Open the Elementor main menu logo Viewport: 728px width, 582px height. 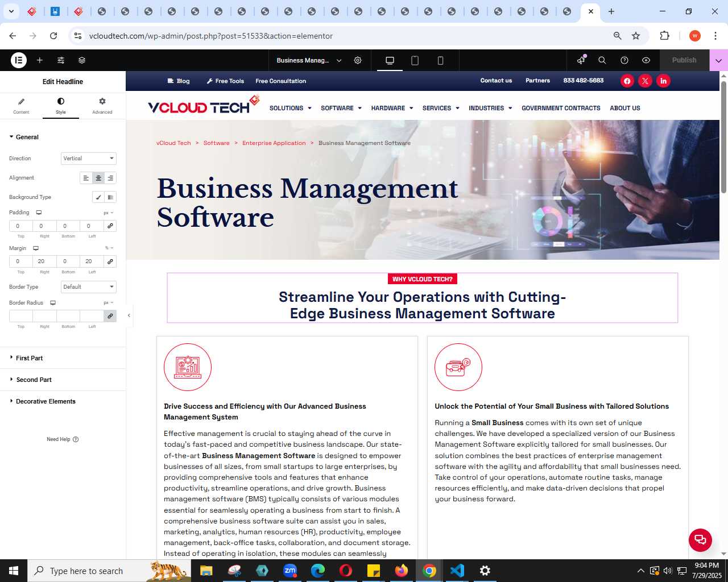click(19, 60)
